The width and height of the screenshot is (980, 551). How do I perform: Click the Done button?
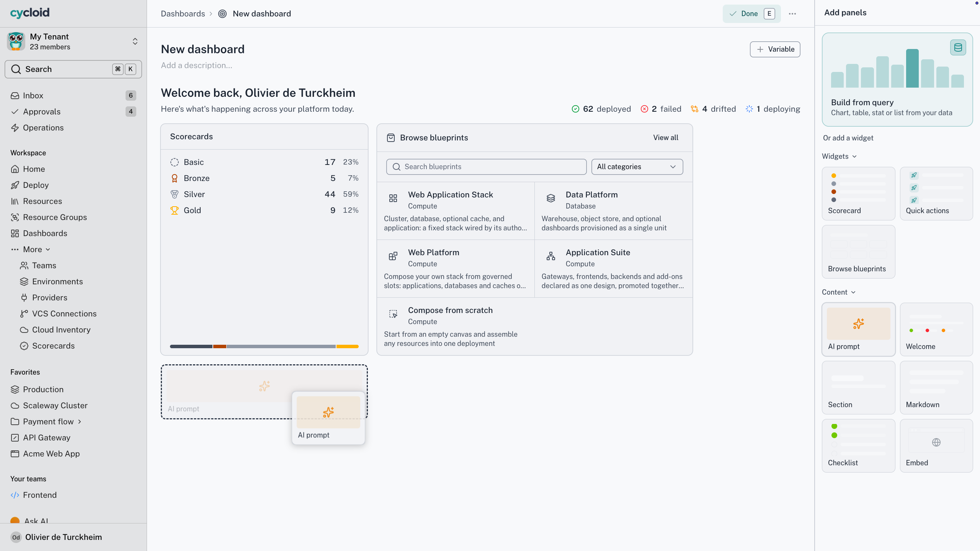coord(751,14)
